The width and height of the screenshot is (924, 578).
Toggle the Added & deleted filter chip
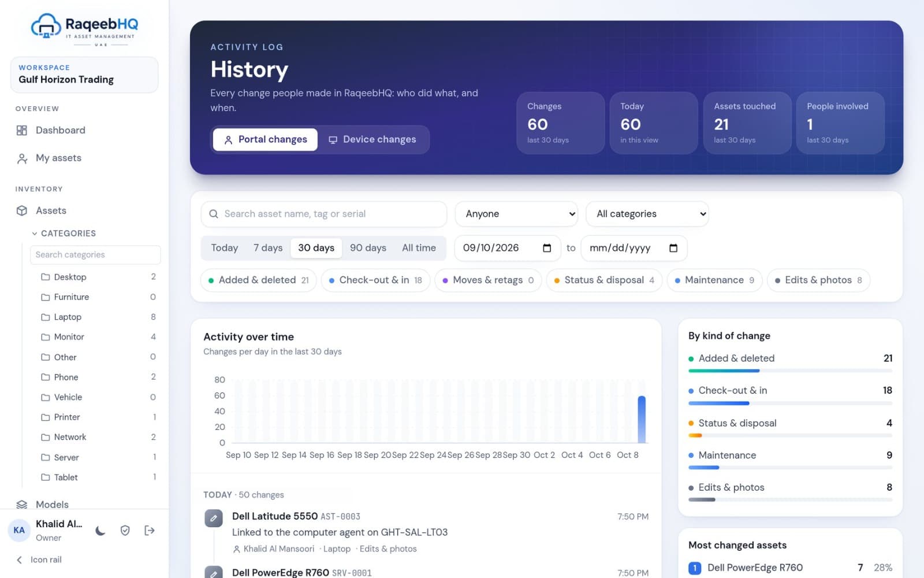pyautogui.click(x=259, y=280)
